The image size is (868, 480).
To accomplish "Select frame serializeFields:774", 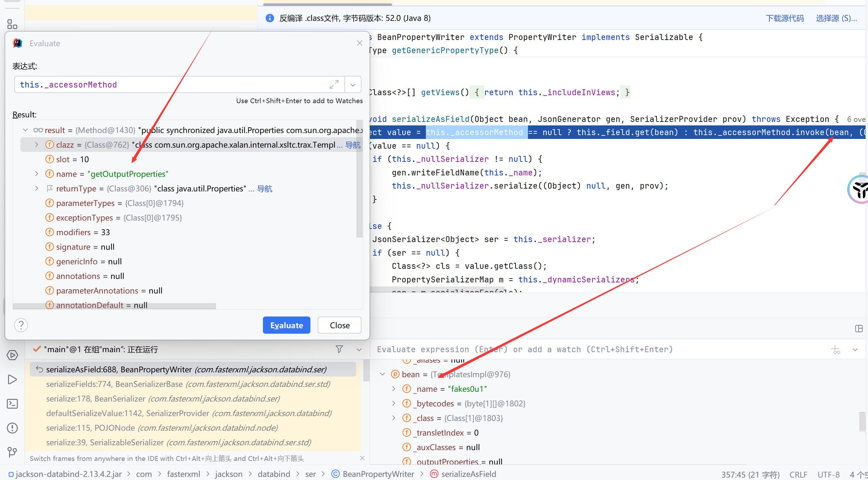I will coord(193,384).
